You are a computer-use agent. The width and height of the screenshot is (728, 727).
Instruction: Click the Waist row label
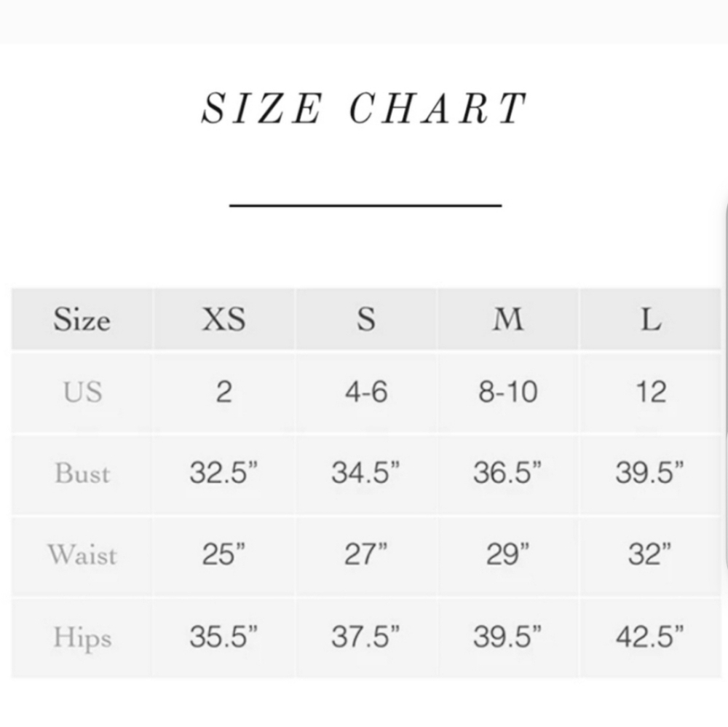82,555
